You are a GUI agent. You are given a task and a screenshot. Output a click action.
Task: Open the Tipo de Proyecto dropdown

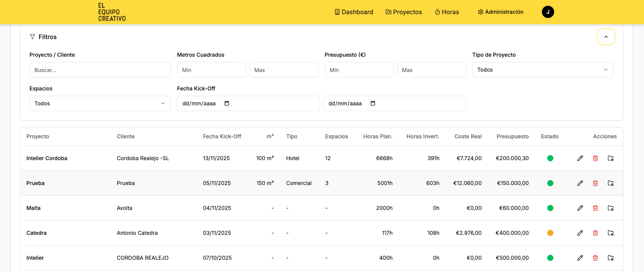pos(543,70)
